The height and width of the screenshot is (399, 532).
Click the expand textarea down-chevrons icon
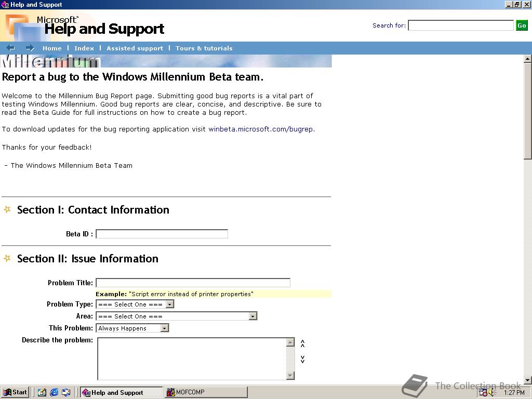click(303, 360)
